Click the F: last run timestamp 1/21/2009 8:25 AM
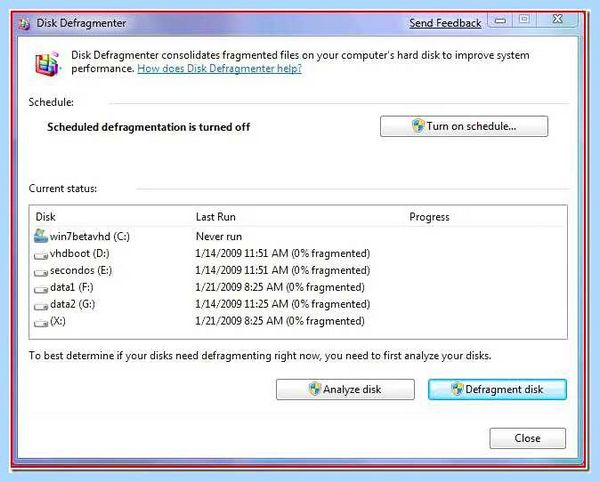600x482 pixels. point(280,287)
